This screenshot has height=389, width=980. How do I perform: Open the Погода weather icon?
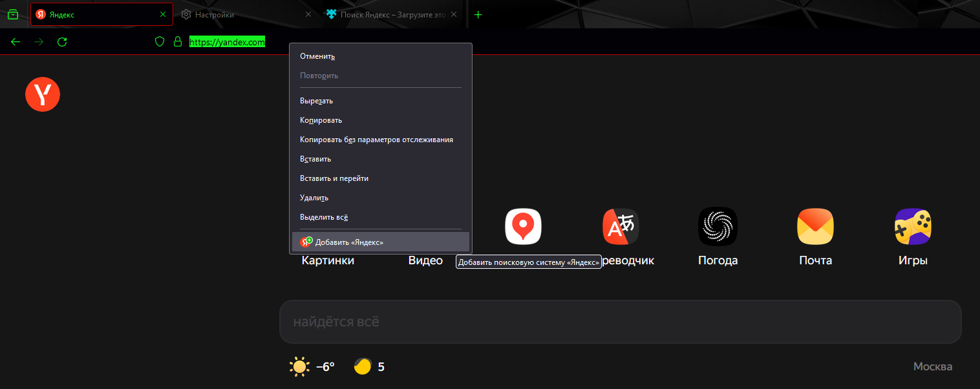coord(718,227)
